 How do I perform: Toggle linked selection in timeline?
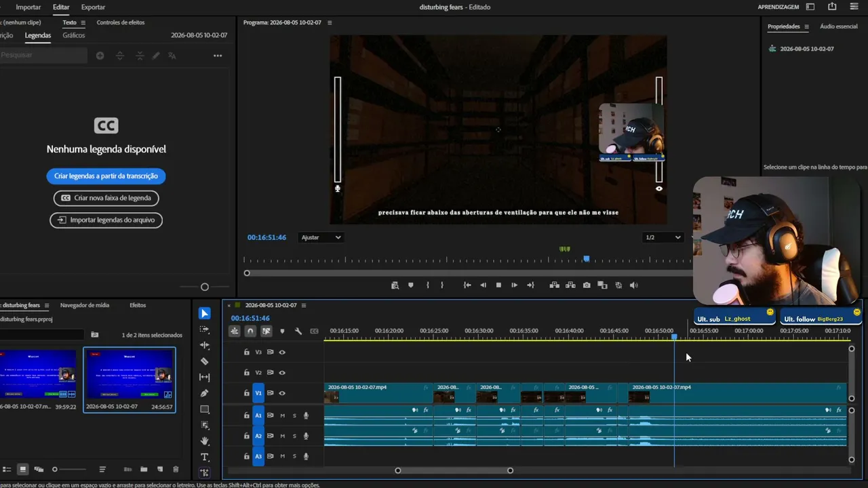(267, 331)
